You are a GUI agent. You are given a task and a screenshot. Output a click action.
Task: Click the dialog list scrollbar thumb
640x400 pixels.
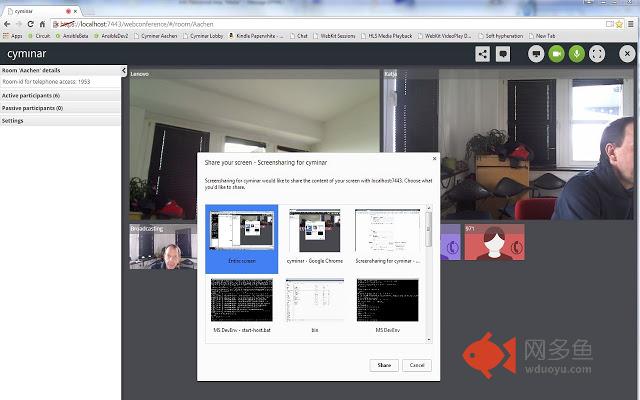(x=429, y=229)
